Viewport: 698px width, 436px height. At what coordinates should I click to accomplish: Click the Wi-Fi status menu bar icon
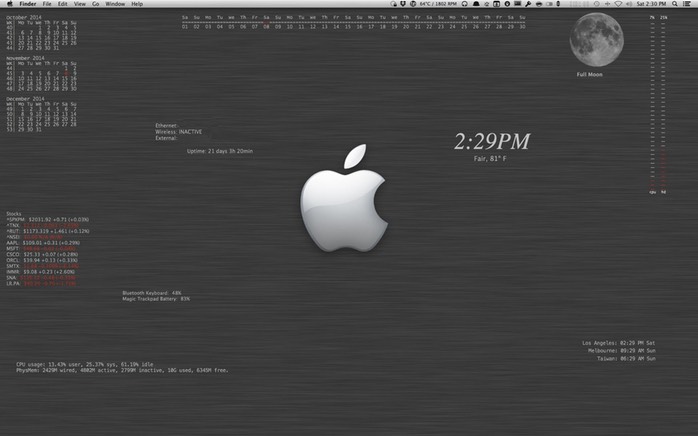pos(618,4)
